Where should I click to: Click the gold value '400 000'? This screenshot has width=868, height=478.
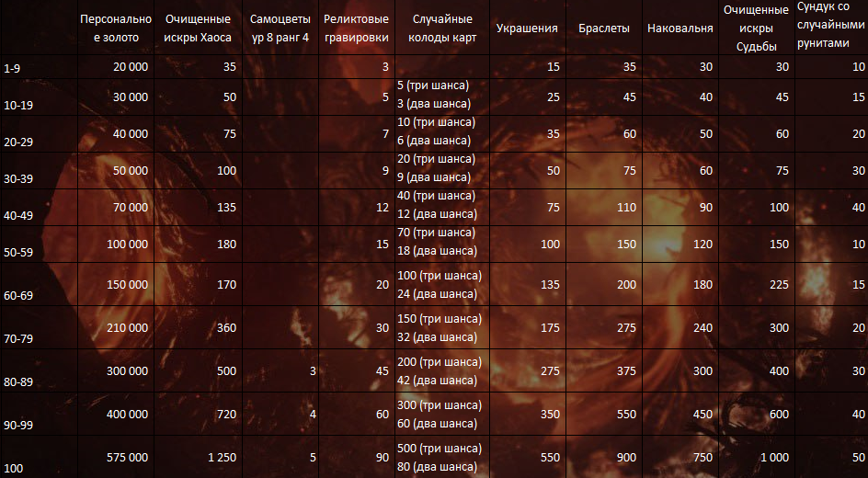127,414
